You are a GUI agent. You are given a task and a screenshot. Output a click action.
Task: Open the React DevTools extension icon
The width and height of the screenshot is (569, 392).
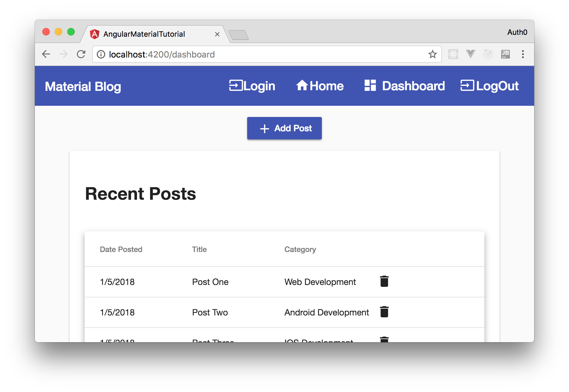click(453, 54)
